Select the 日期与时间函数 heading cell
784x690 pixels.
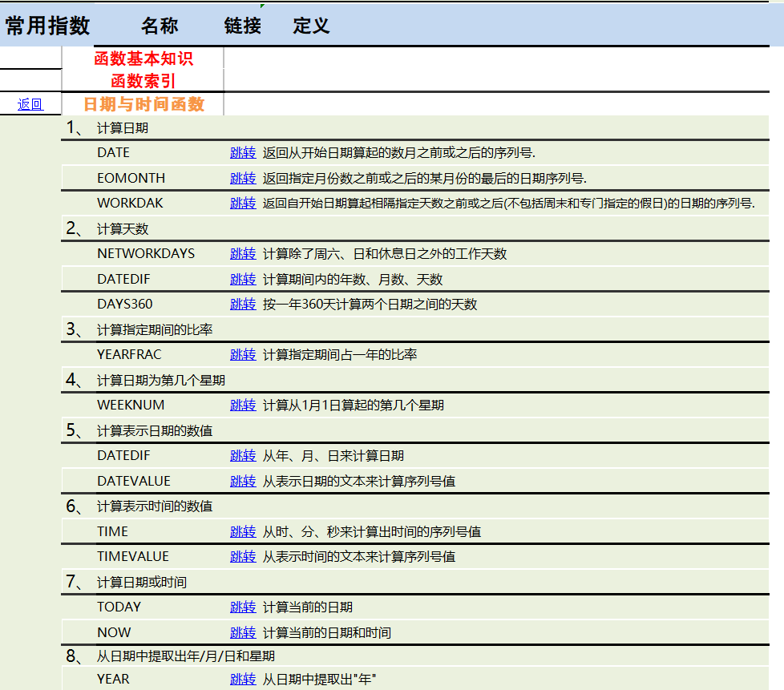143,104
